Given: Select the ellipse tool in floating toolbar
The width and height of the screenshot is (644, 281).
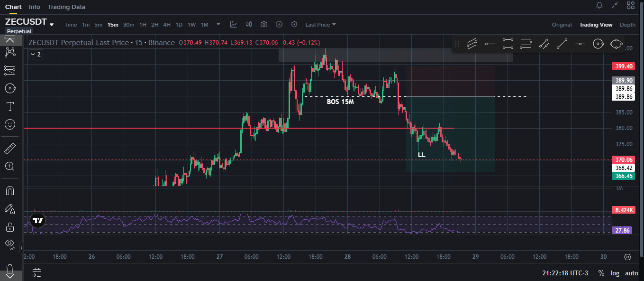Looking at the screenshot, I should tap(616, 44).
